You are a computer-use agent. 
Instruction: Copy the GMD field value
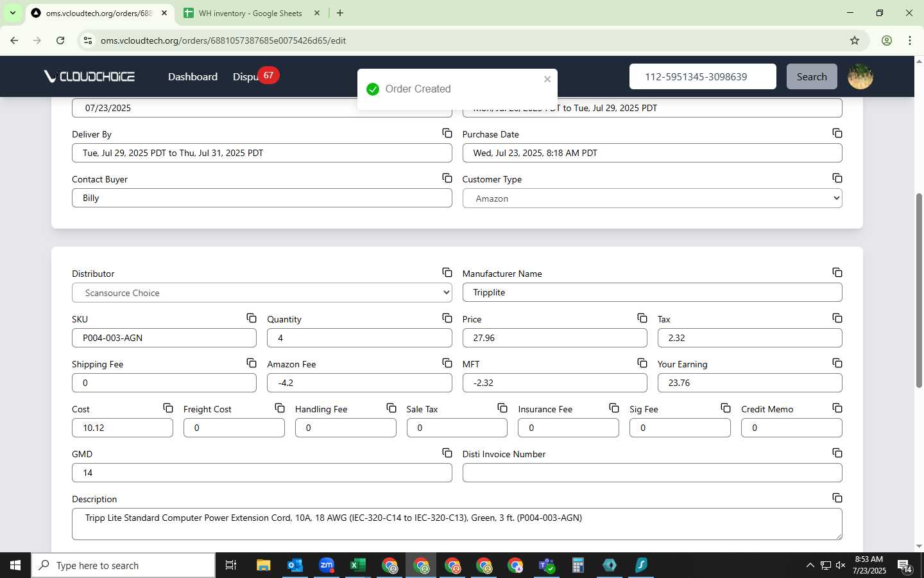(x=447, y=453)
